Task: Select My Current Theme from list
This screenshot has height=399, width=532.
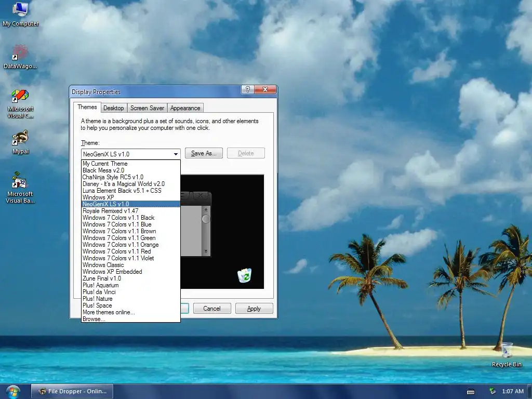Action: (130, 164)
